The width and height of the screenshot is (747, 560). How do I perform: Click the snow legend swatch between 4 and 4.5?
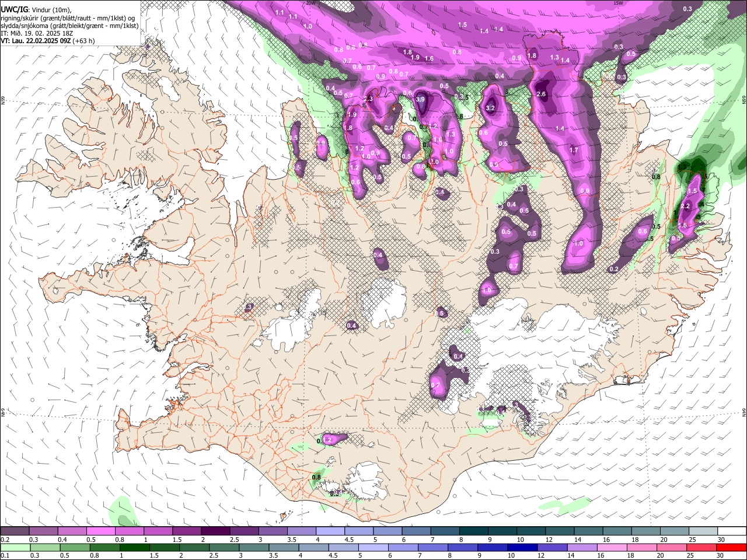[330, 531]
